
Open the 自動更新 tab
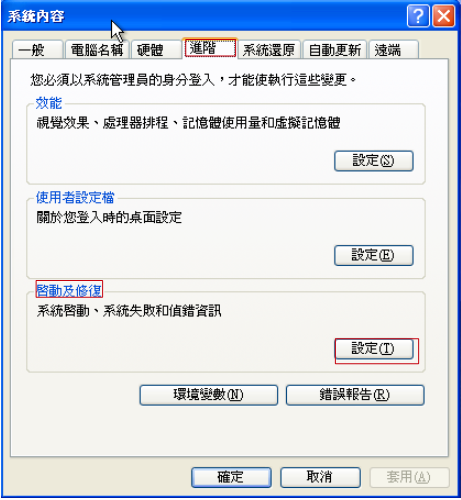(335, 50)
